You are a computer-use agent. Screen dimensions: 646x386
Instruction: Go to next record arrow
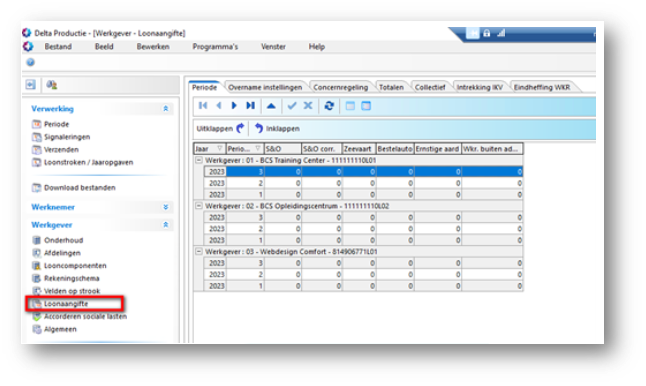[x=234, y=106]
